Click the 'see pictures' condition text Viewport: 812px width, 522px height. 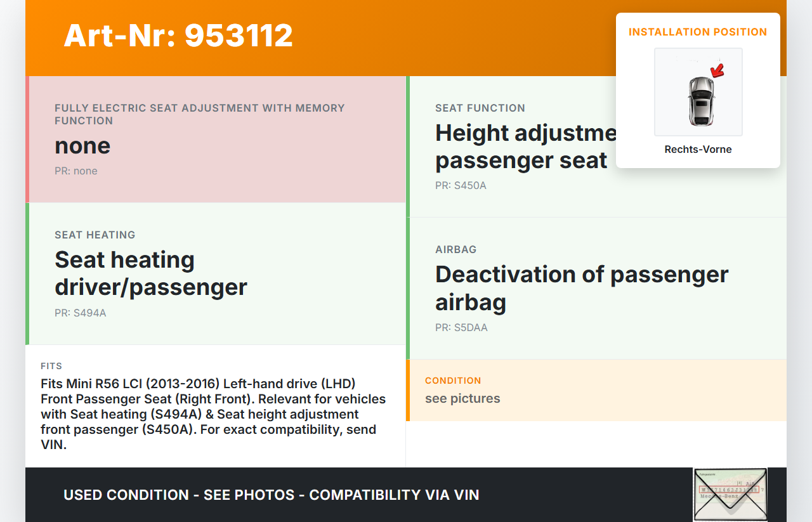pos(462,398)
